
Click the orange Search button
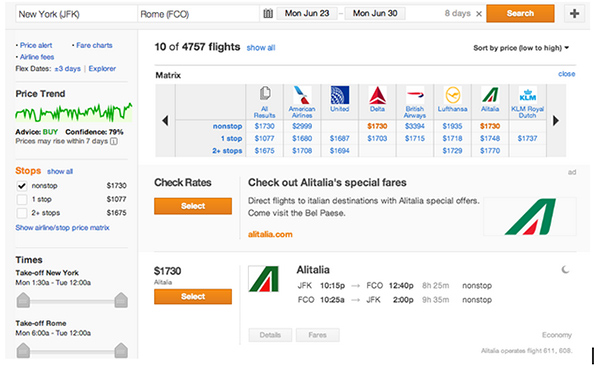coord(520,13)
